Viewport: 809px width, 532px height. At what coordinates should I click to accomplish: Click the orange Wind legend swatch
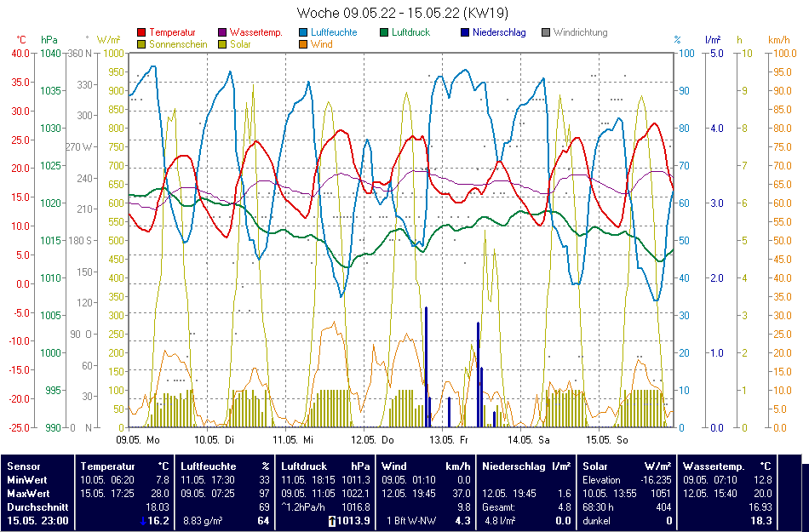tap(303, 44)
